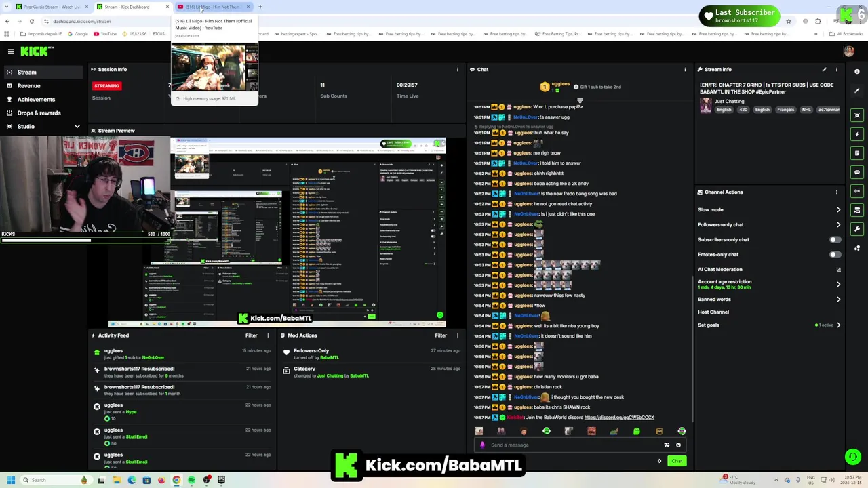The height and width of the screenshot is (488, 868).
Task: Open the hamburger menu beside Kick logo
Action: 10,51
